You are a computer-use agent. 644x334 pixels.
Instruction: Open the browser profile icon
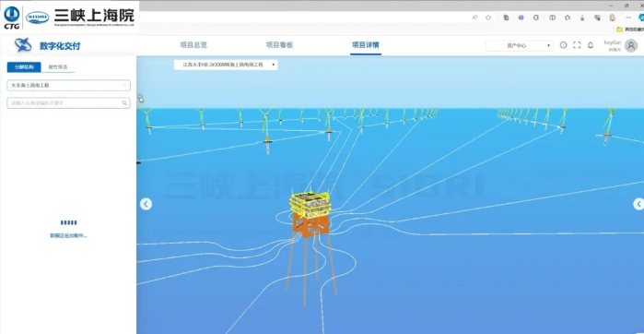[x=613, y=18]
